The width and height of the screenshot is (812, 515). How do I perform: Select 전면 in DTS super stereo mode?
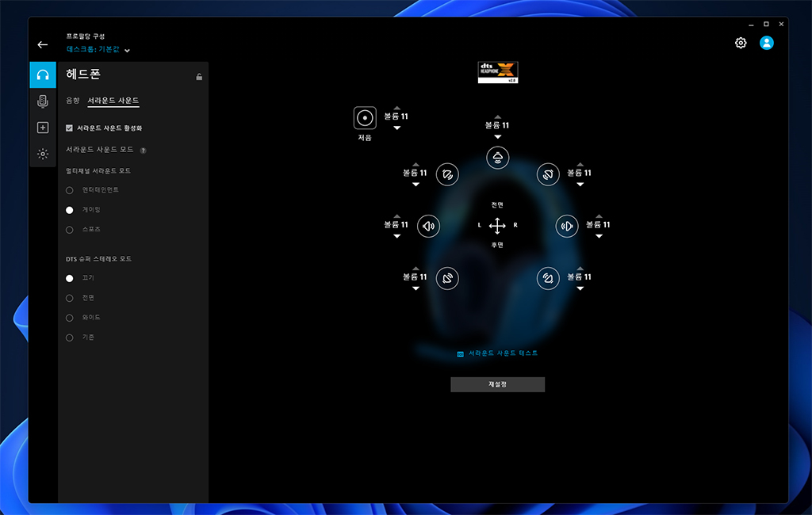point(70,298)
